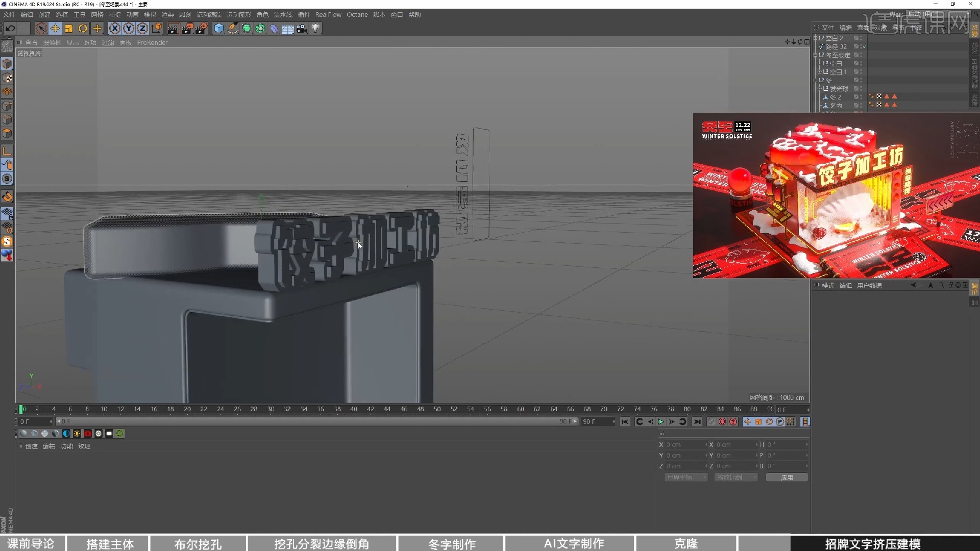
Task: Toggle Y axis lock
Action: click(x=129, y=29)
